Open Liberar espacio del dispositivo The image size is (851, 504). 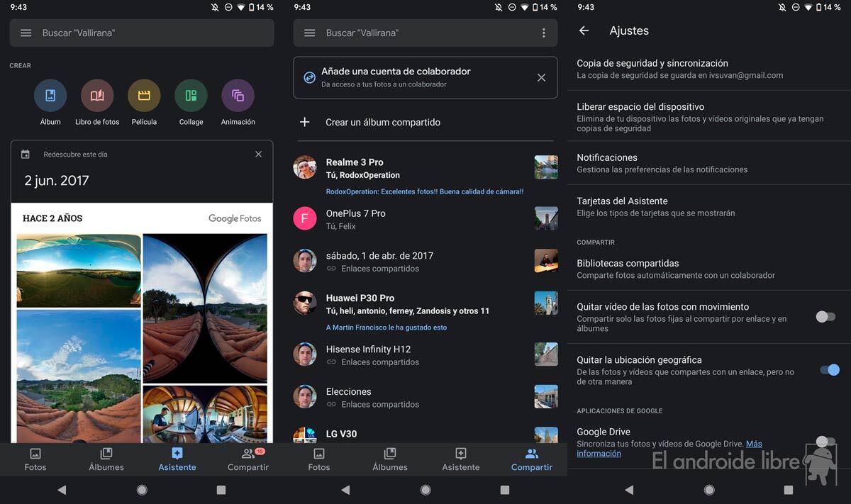coord(709,117)
